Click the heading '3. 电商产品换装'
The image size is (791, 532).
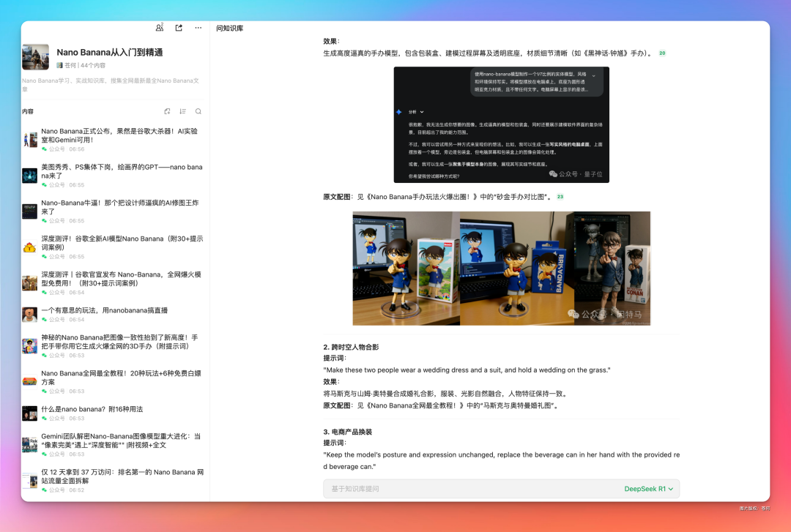coord(348,432)
